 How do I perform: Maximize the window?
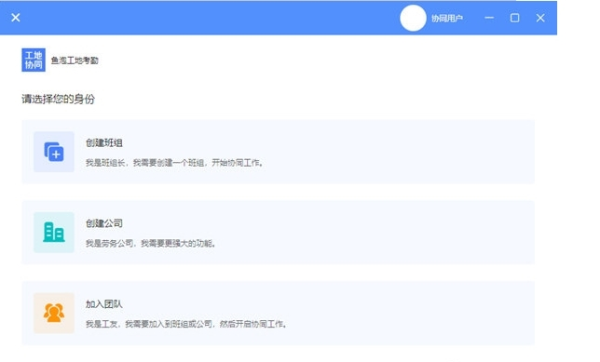tap(515, 18)
